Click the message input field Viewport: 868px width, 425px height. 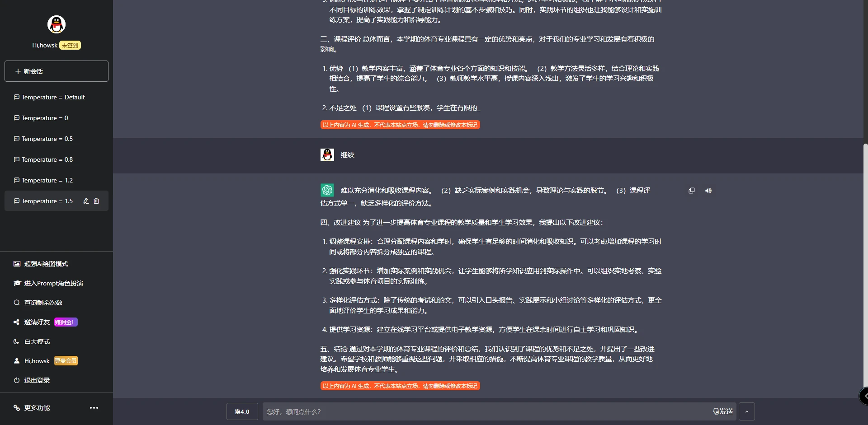click(452, 411)
